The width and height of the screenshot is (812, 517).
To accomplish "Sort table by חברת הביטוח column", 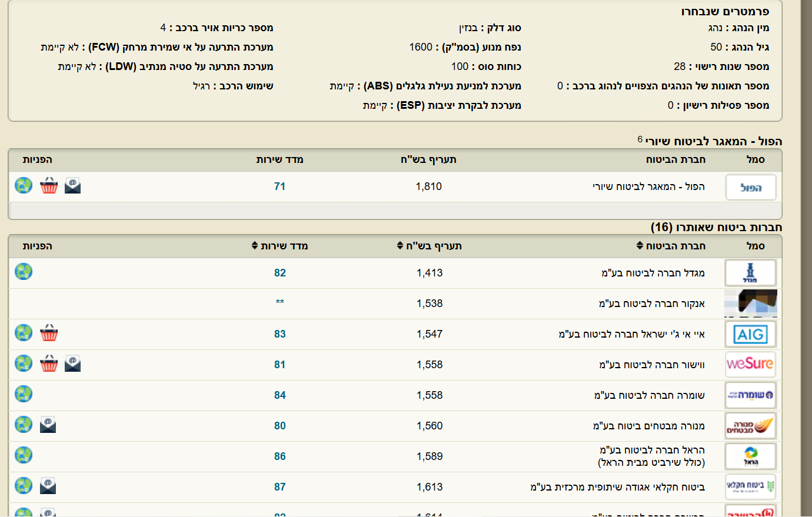I will point(671,246).
